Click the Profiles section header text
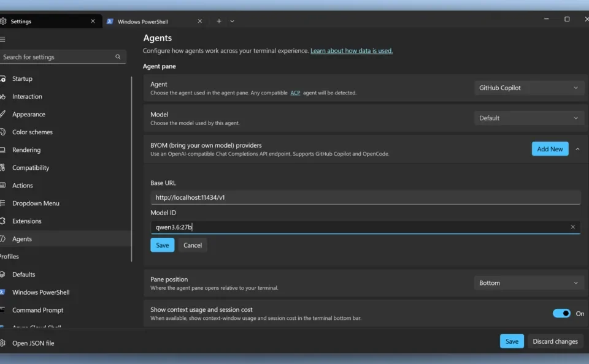The width and height of the screenshot is (589, 364). [x=9, y=256]
